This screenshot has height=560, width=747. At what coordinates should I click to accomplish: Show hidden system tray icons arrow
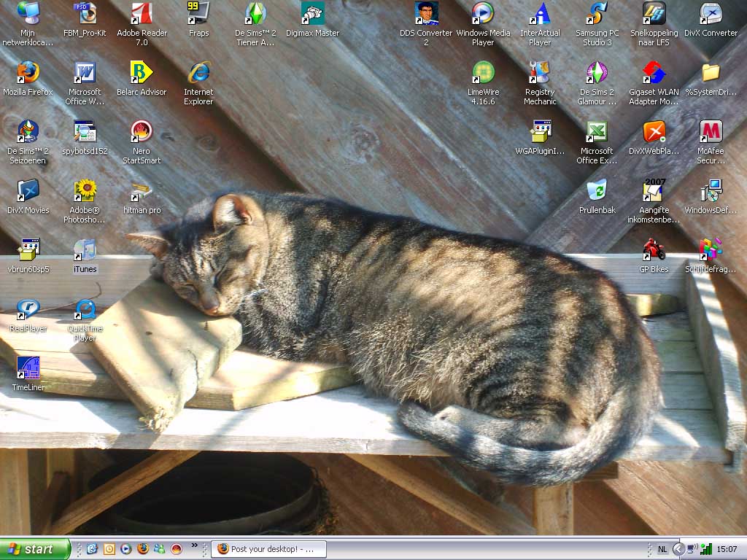click(678, 549)
